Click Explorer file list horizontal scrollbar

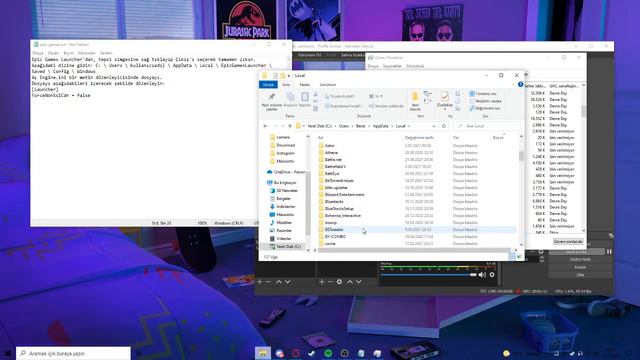pos(414,250)
